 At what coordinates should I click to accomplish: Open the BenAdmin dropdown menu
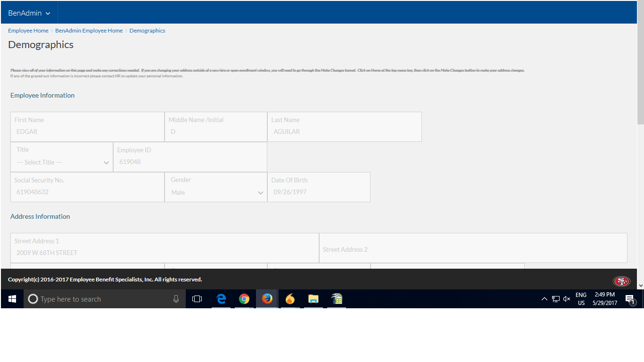click(29, 13)
